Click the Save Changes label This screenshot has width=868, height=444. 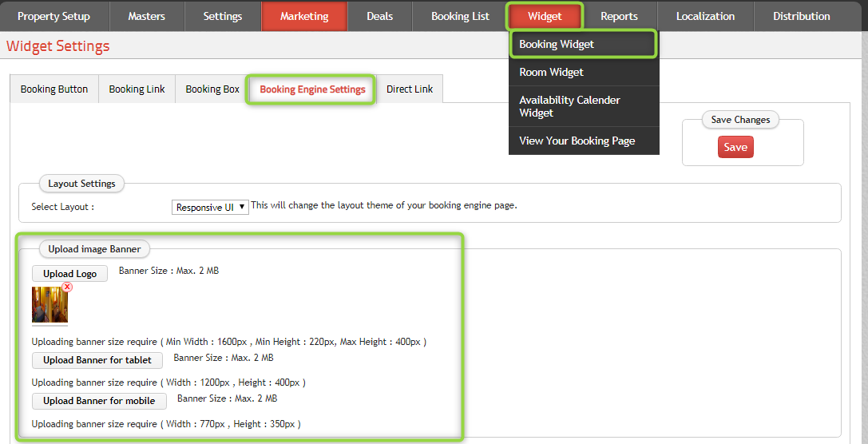[x=741, y=120]
